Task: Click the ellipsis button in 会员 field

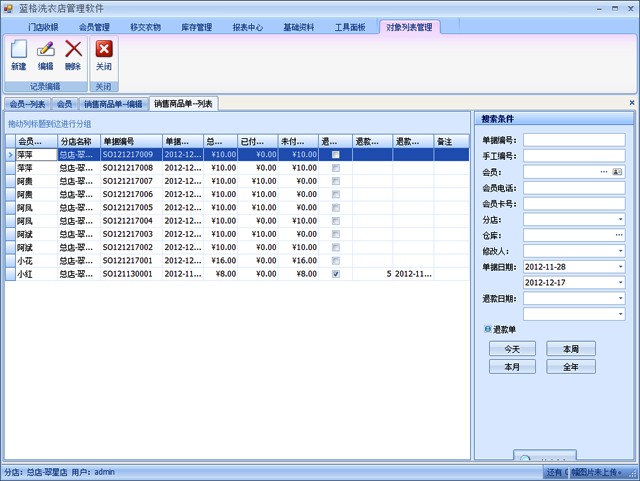Action: coord(604,172)
